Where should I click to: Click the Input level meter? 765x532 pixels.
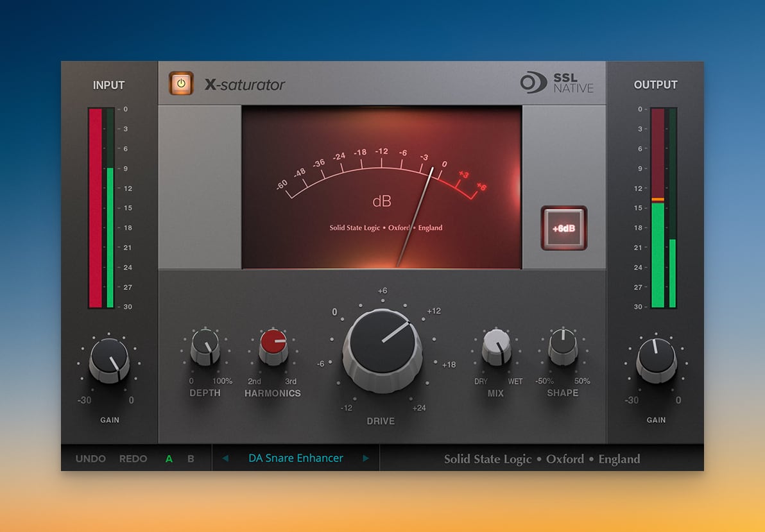coord(101,208)
